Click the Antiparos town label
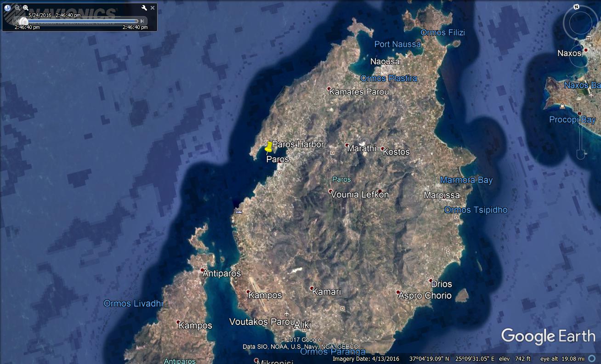 (221, 273)
